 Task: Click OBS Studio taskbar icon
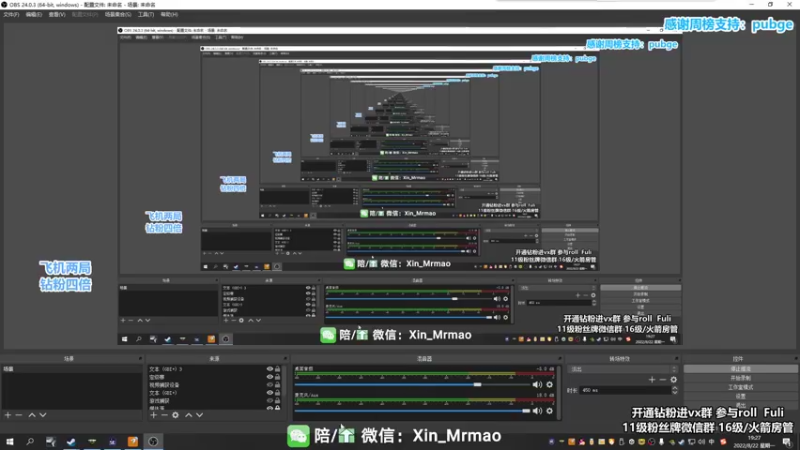click(153, 442)
